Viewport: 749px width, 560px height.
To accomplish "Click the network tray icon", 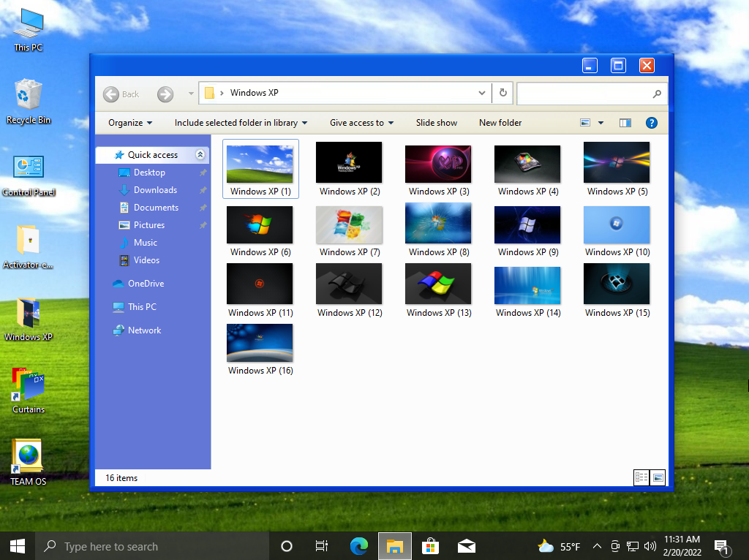I will point(633,546).
